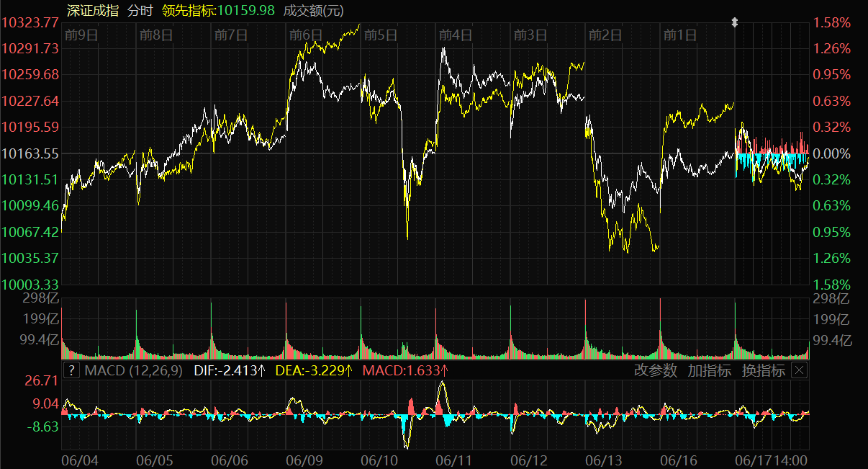Viewport: 868px width, 469px height.
Task: Click the 10163.55 baseline price label
Action: 30,153
